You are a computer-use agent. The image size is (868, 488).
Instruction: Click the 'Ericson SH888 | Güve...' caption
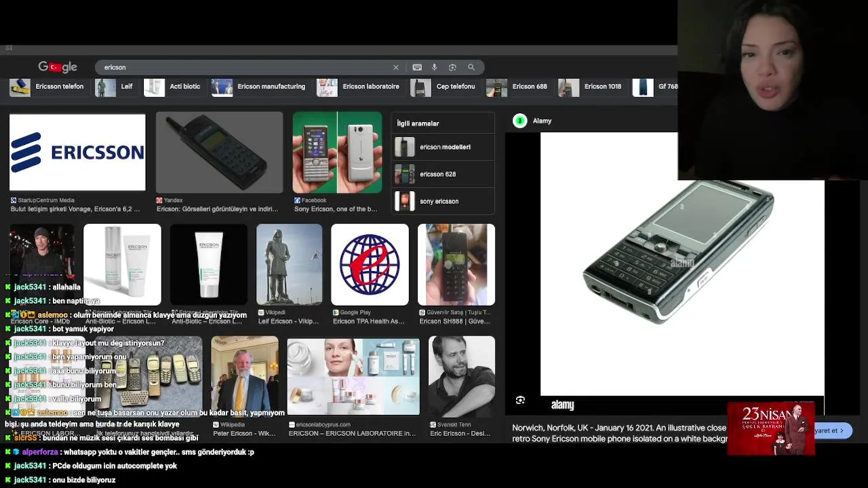point(454,321)
